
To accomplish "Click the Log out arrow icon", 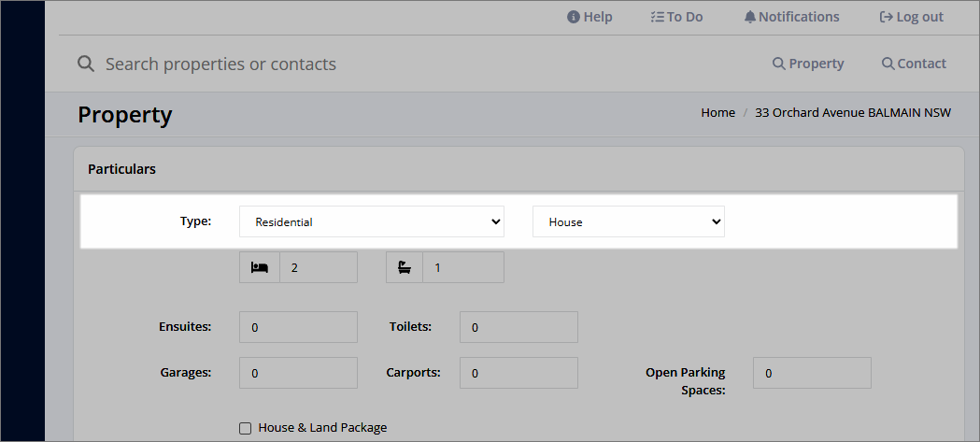I will (x=886, y=17).
